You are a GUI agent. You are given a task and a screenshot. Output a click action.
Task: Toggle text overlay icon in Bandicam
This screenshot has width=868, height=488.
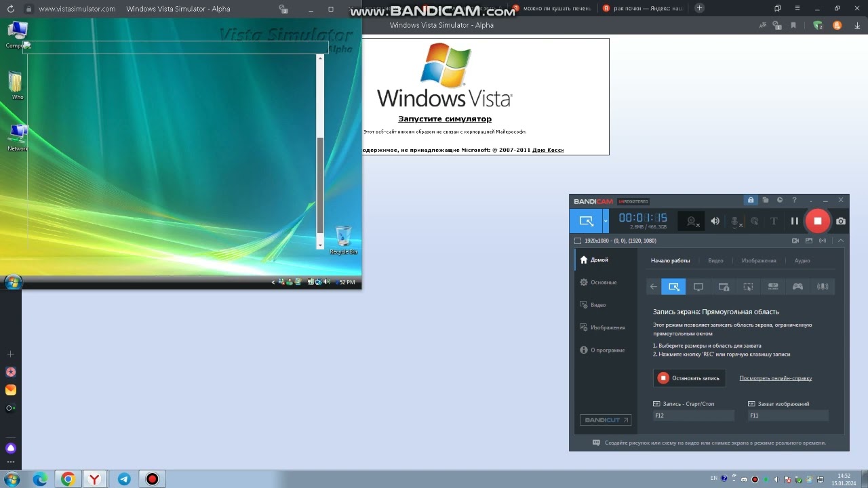(x=774, y=221)
